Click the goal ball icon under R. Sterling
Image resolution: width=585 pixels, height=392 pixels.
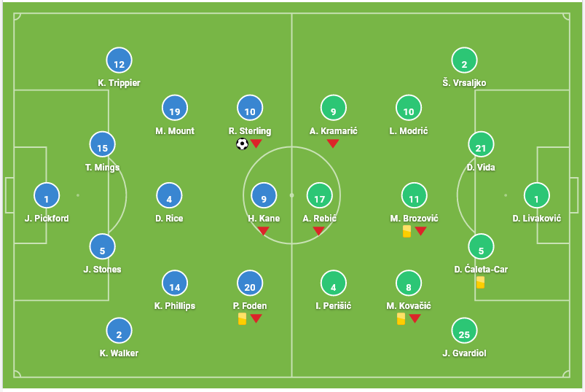coord(242,144)
